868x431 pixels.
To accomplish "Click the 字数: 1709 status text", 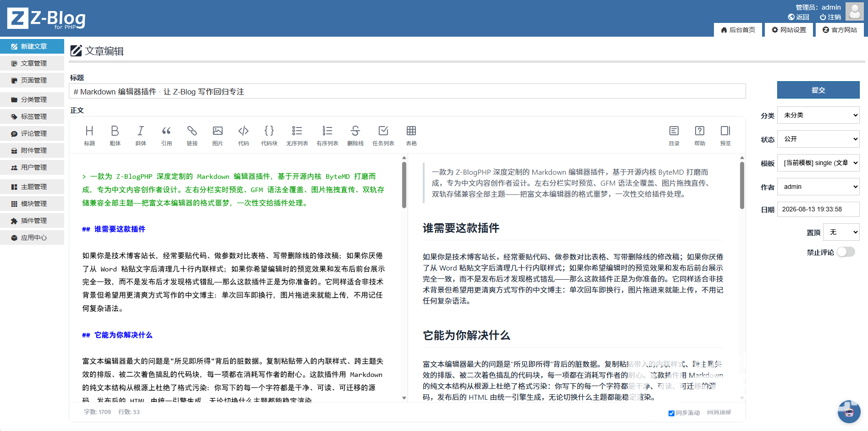I will [97, 412].
